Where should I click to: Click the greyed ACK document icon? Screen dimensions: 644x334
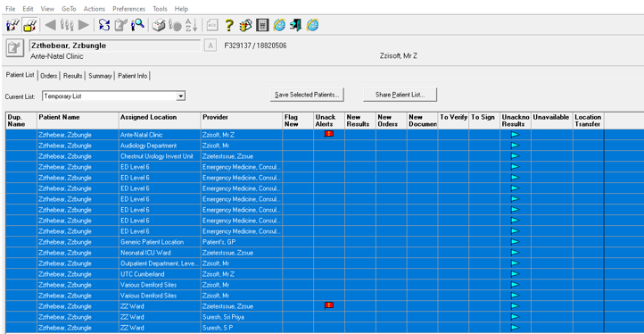click(212, 26)
